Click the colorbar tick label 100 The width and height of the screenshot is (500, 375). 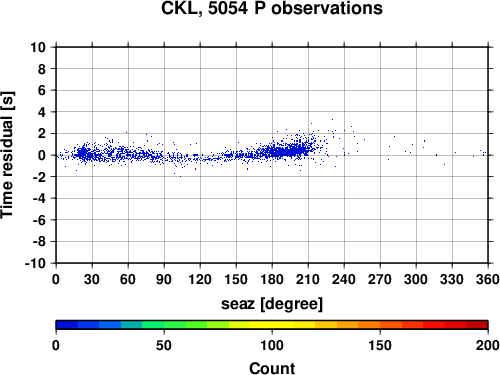[272, 345]
